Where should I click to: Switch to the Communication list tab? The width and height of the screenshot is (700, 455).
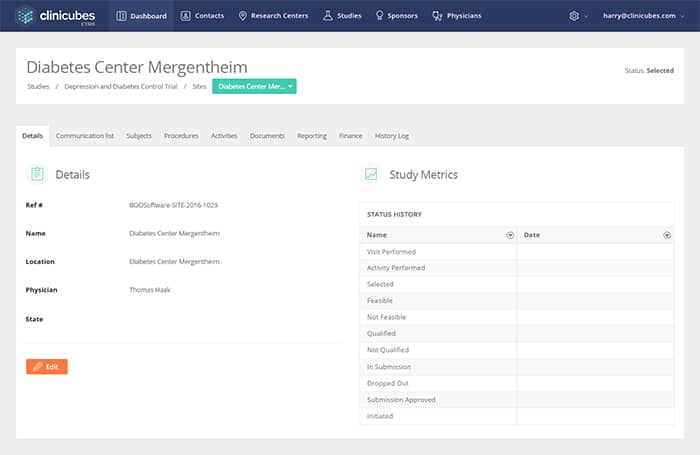point(85,136)
